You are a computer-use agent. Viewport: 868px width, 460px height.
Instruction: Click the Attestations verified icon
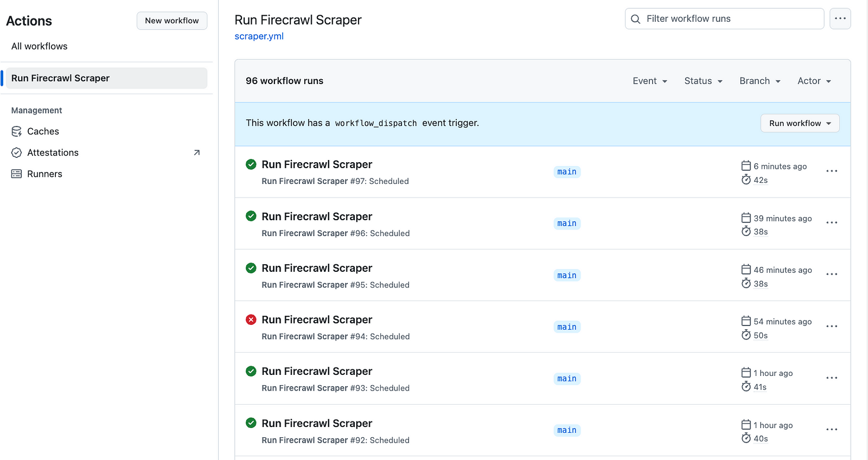(17, 152)
